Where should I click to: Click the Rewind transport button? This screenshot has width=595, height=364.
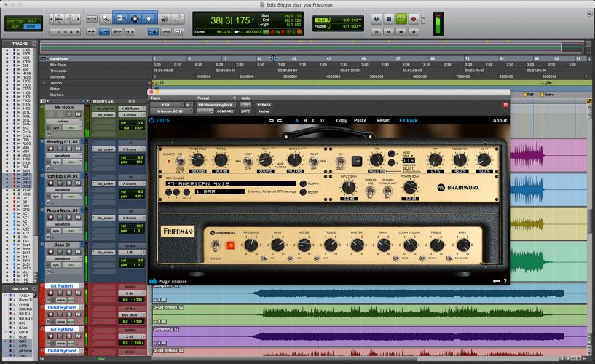389,32
